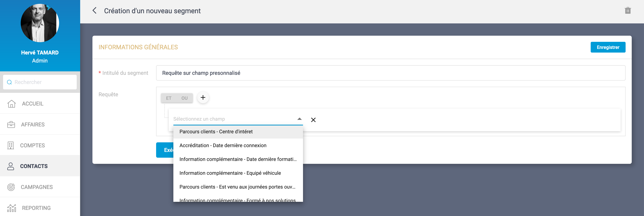644x216 pixels.
Task: Toggle the ET logical operator
Action: (169, 98)
